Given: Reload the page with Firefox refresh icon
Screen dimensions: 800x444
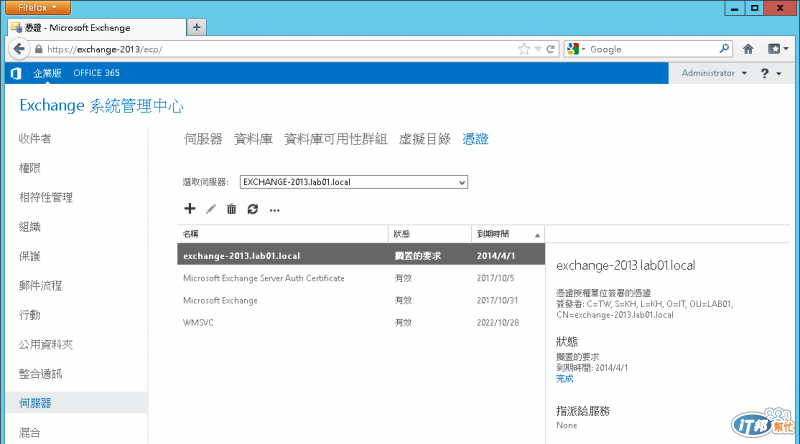Looking at the screenshot, I should (x=550, y=49).
